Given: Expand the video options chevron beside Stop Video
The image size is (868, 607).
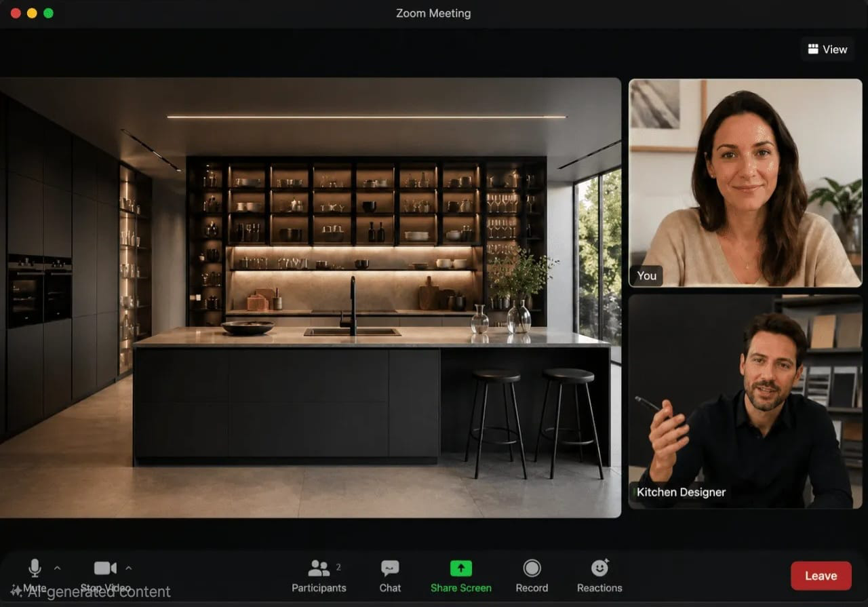Looking at the screenshot, I should [129, 568].
